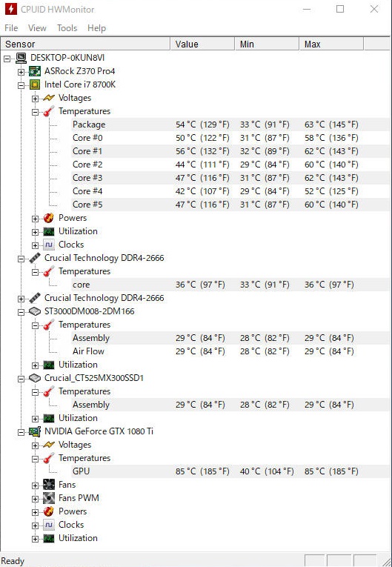Open the Tools menu
Viewport: 392px width, 567px height.
pos(67,28)
